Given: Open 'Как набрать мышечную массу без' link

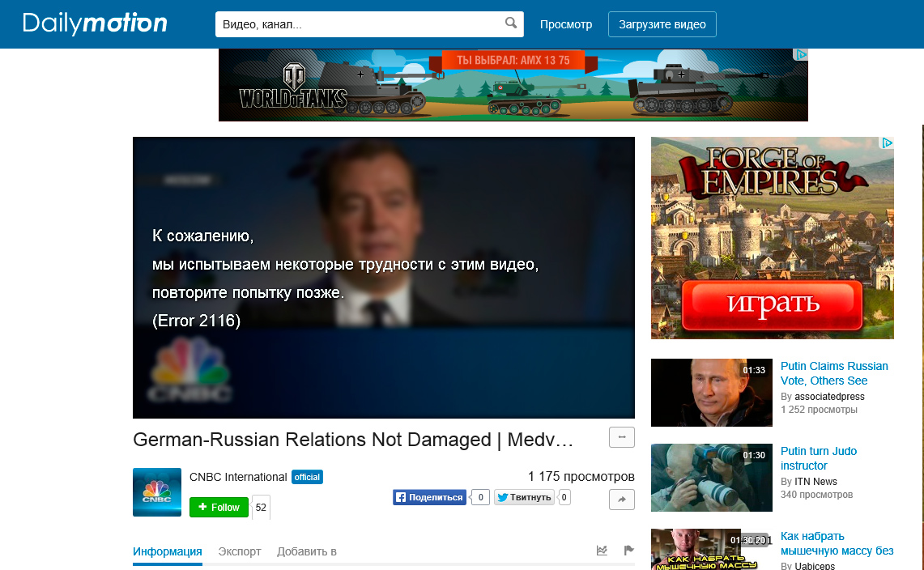Looking at the screenshot, I should coord(837,543).
